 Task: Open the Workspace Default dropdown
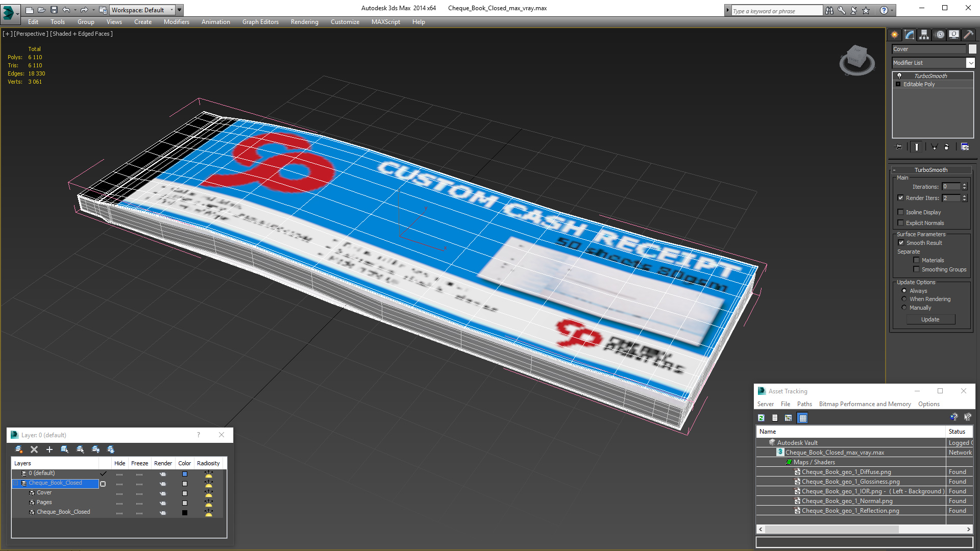tap(142, 10)
